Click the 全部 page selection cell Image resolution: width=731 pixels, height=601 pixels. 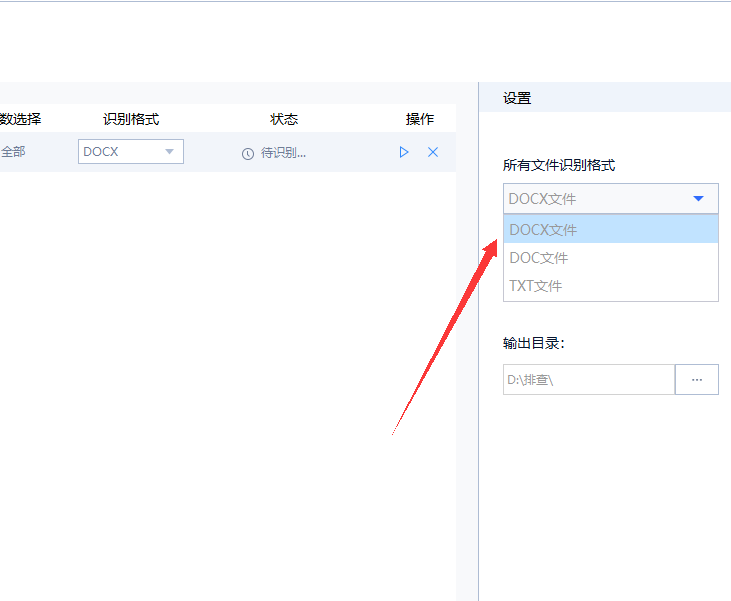tap(13, 152)
